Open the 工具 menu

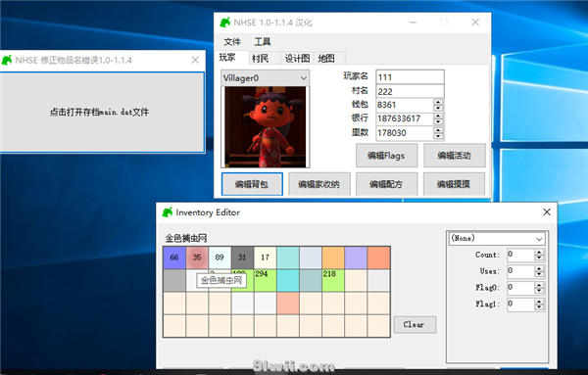pos(262,41)
